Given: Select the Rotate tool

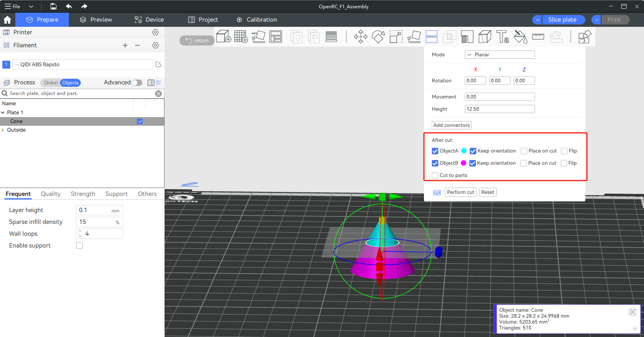Looking at the screenshot, I should pyautogui.click(x=378, y=37).
